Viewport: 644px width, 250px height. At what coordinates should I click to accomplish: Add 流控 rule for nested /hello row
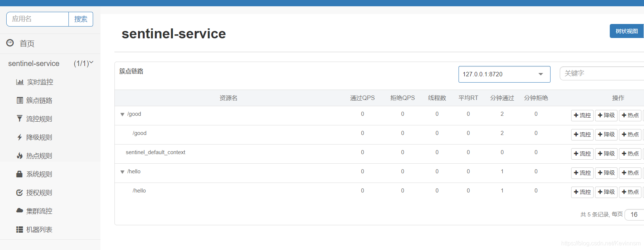pyautogui.click(x=582, y=192)
